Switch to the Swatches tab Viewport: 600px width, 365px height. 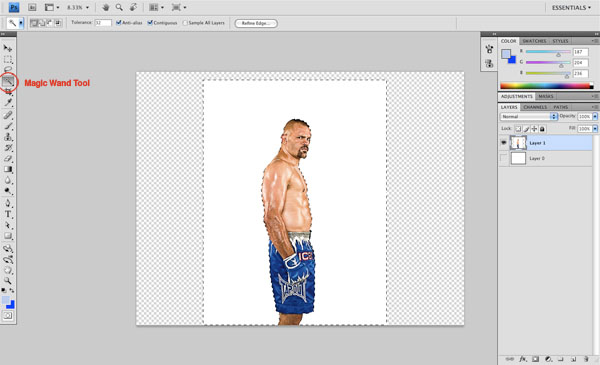pyautogui.click(x=534, y=41)
